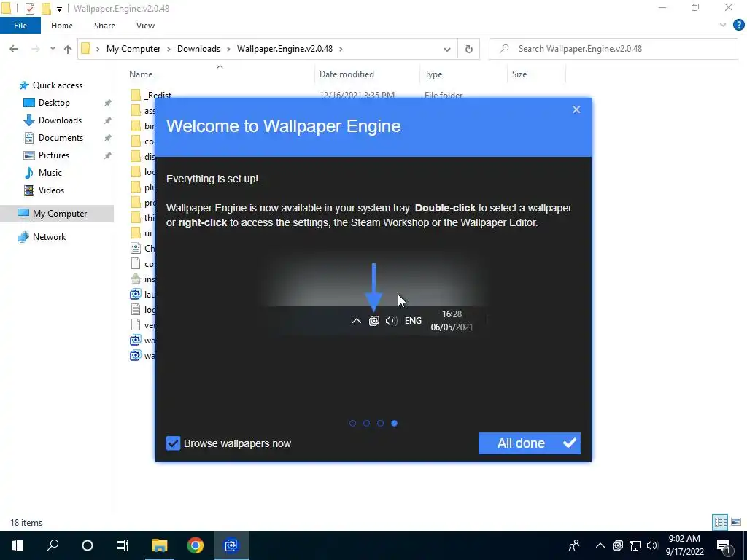The image size is (747, 560).
Task: Open volume control in system tray
Action: [652, 545]
